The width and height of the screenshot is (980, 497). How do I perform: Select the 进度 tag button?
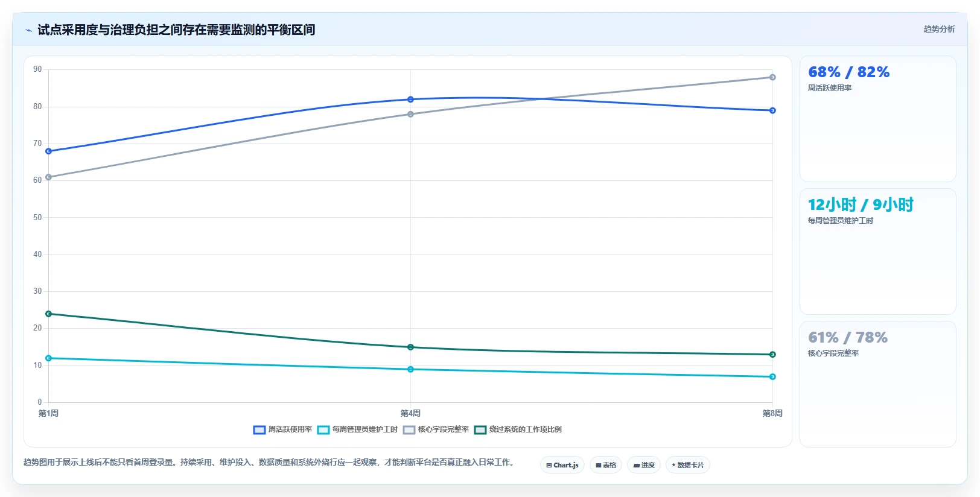point(644,465)
